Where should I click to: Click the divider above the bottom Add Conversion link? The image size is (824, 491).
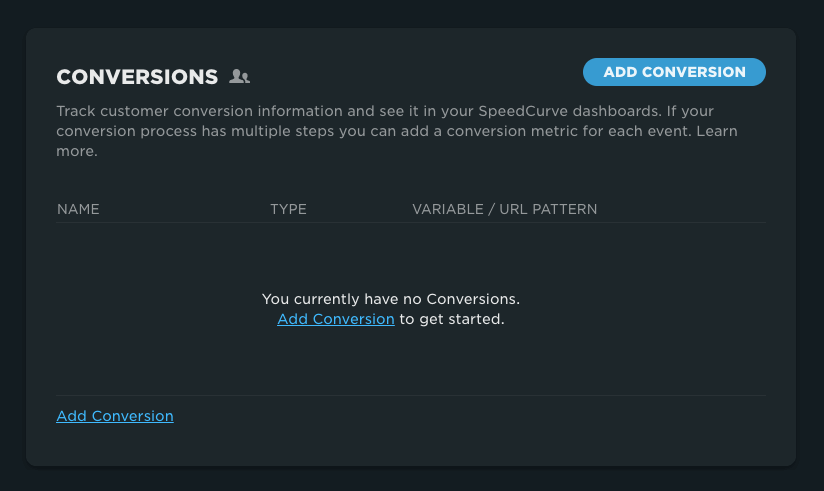pyautogui.click(x=411, y=395)
